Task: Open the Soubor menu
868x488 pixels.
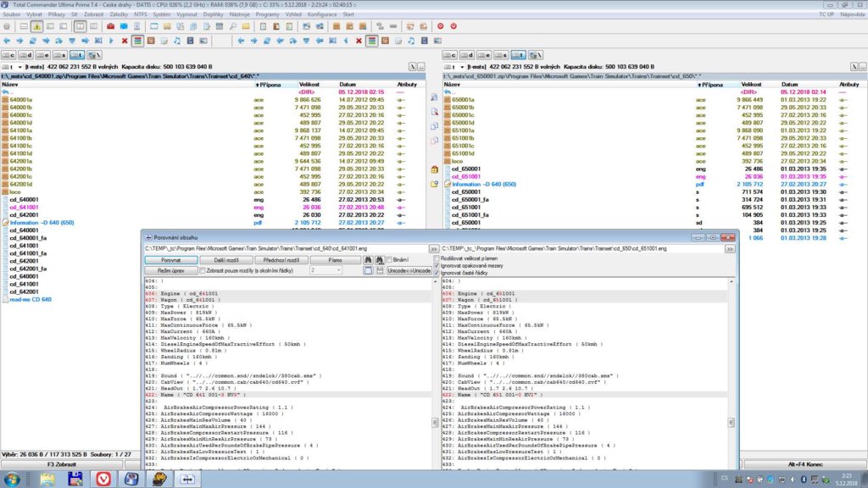Action: 13,15
